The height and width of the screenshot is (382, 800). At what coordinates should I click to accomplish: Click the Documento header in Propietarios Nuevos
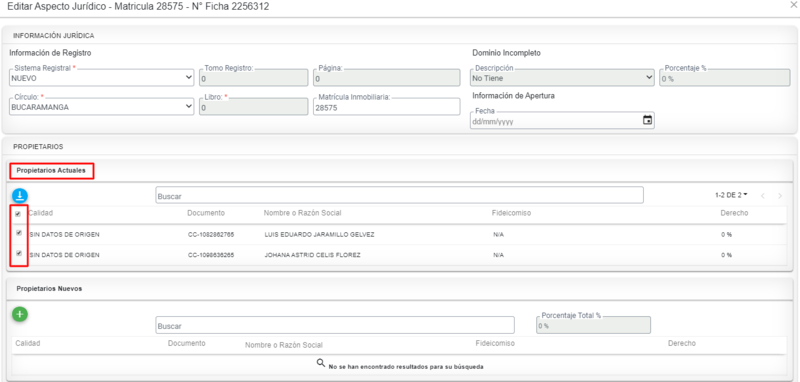tap(187, 343)
